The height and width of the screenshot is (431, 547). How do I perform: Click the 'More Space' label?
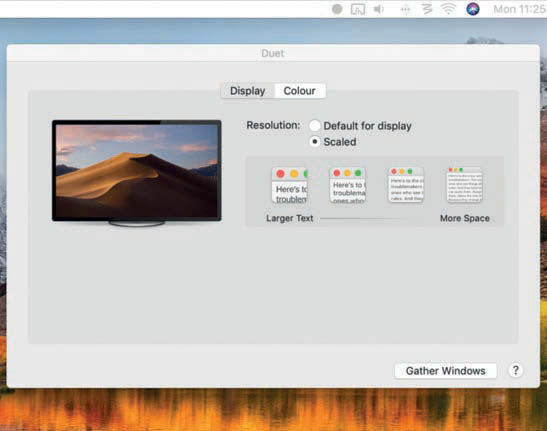click(x=465, y=218)
